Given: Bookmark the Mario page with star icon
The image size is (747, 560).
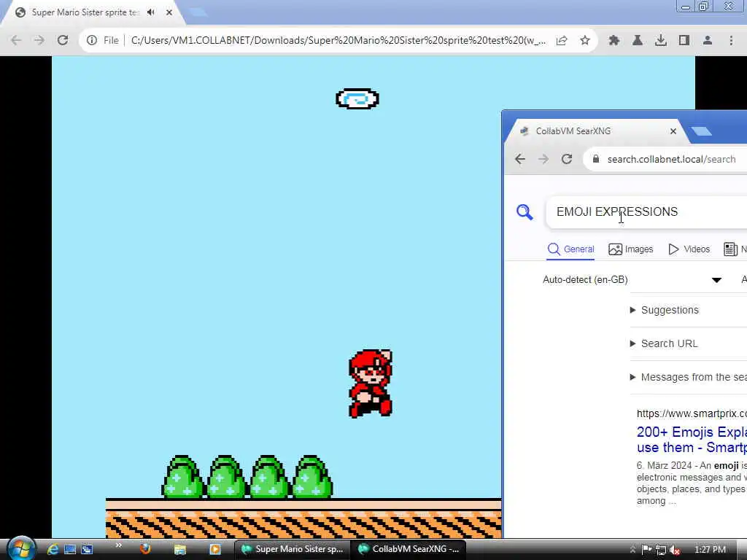Looking at the screenshot, I should point(585,41).
